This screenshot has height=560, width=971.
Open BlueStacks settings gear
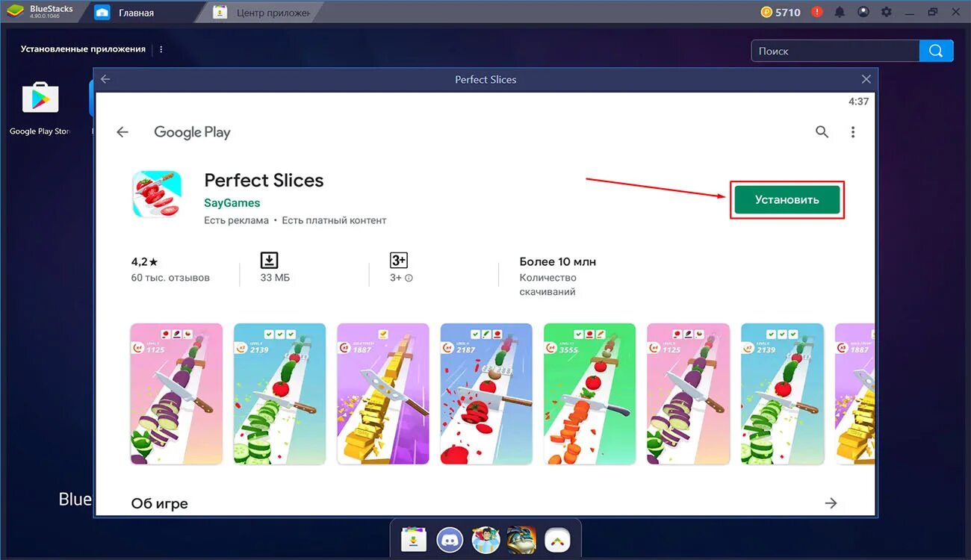click(887, 12)
